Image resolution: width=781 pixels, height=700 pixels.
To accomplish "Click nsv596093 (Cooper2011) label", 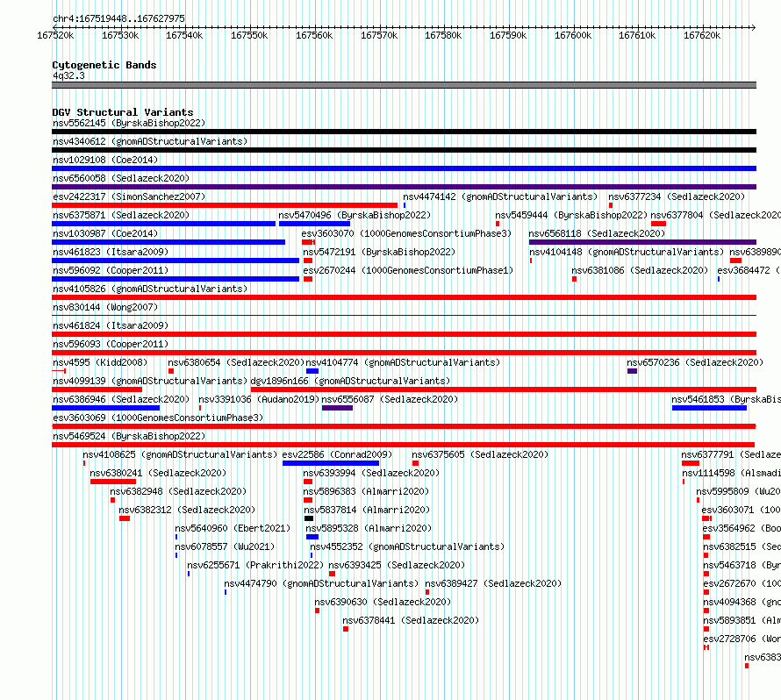I will [111, 344].
